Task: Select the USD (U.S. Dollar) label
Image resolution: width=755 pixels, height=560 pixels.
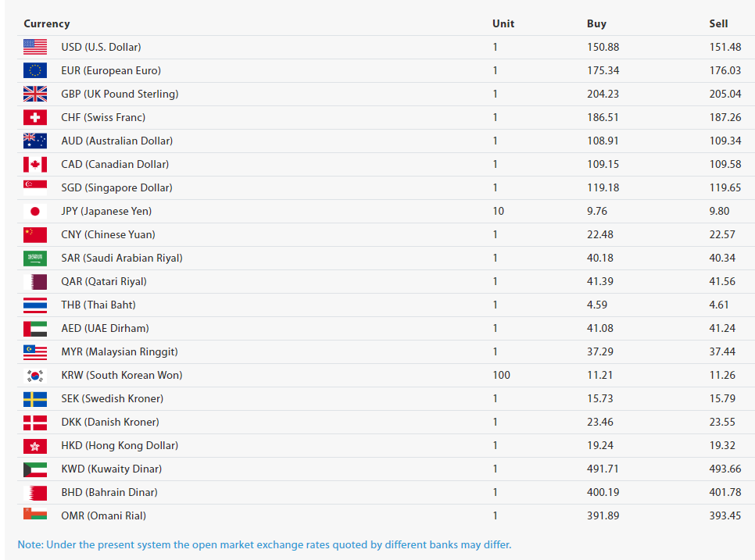Action: pyautogui.click(x=101, y=47)
